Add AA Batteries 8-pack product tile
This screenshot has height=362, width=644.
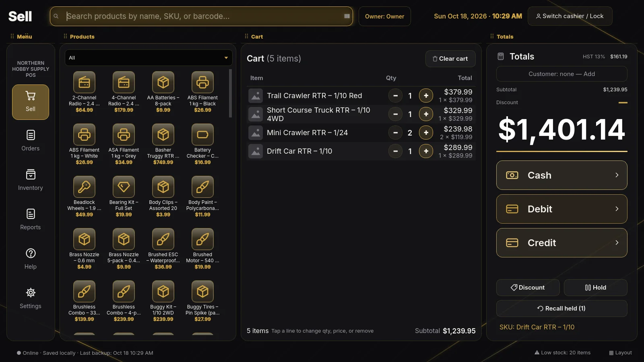pos(163,92)
